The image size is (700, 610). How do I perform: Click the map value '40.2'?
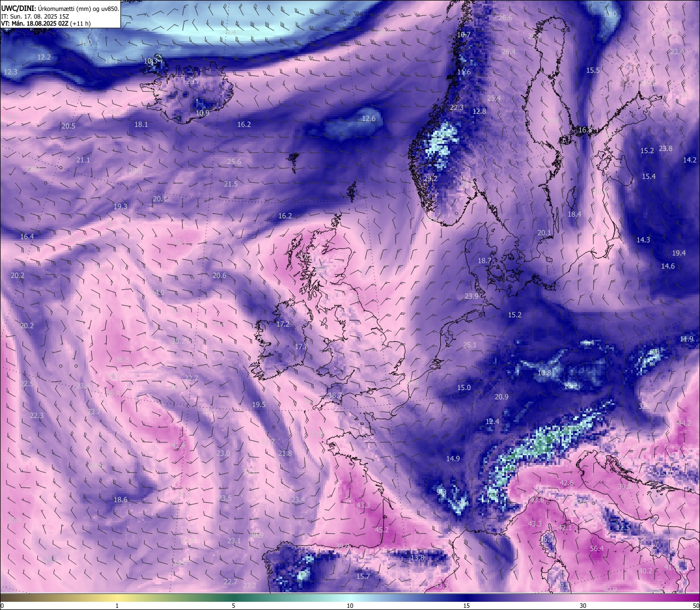click(x=646, y=571)
